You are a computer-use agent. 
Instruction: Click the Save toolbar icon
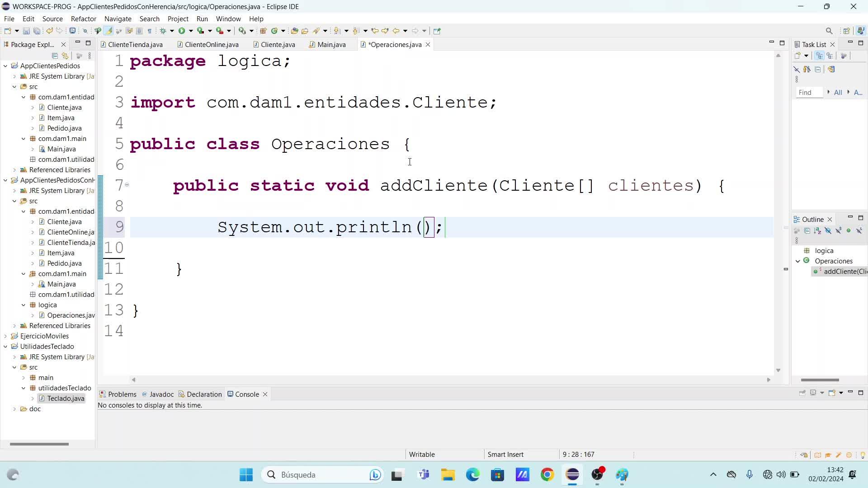coord(26,31)
